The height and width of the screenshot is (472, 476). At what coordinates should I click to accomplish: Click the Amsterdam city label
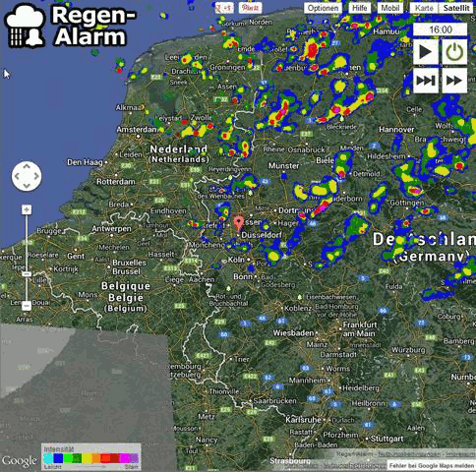[x=137, y=130]
